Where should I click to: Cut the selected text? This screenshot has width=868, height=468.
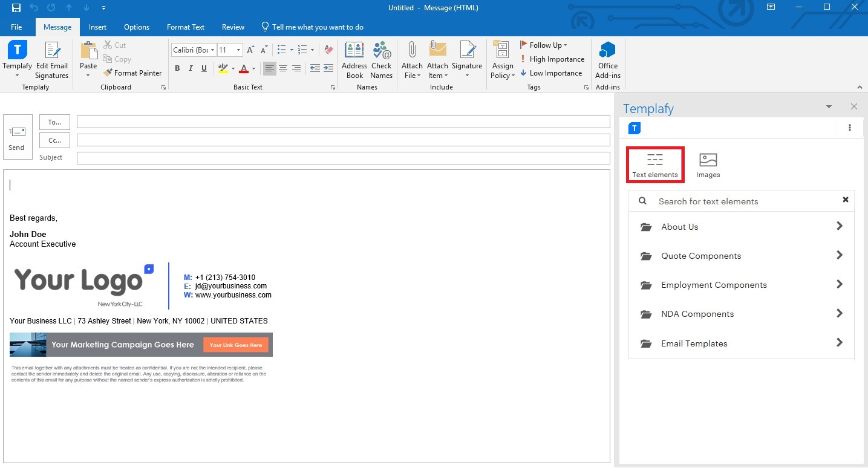[114, 45]
